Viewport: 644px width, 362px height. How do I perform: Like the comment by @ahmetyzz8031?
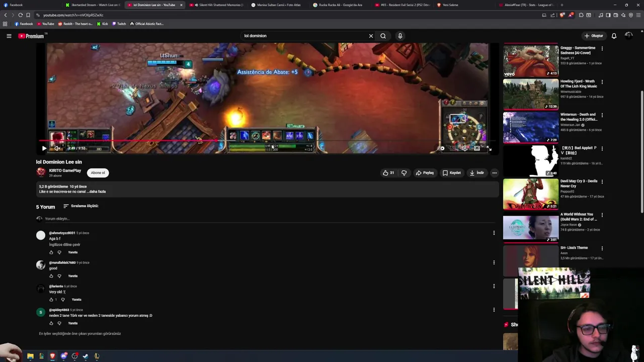click(51, 252)
